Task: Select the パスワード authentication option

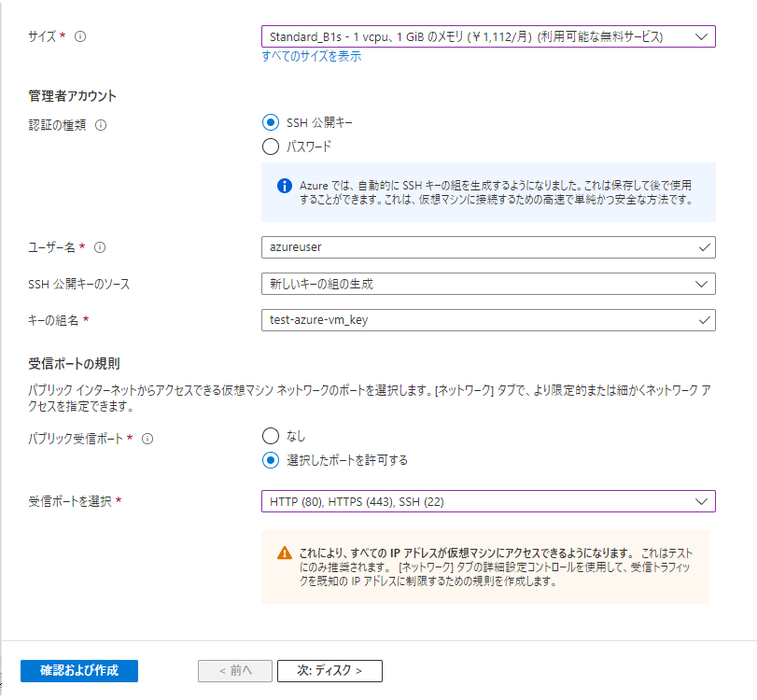Action: [270, 147]
